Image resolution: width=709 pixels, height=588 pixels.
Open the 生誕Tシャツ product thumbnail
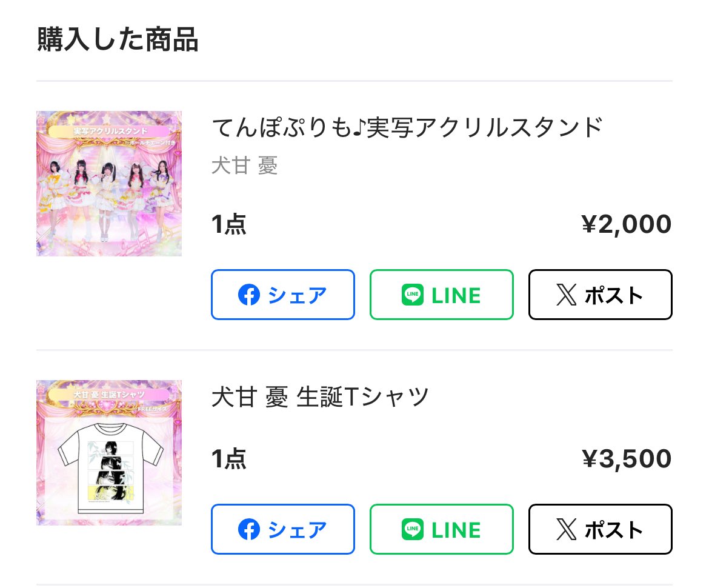point(109,452)
